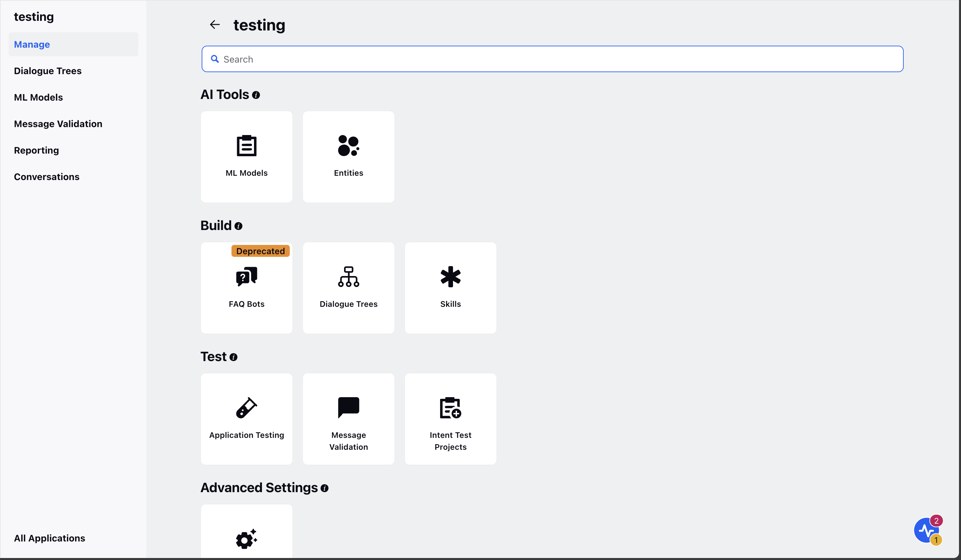Open the Build section info icon
This screenshot has width=961, height=560.
click(x=238, y=226)
